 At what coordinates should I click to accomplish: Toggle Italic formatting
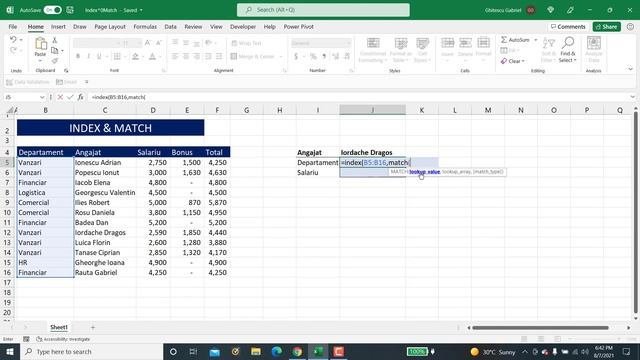pos(88,56)
